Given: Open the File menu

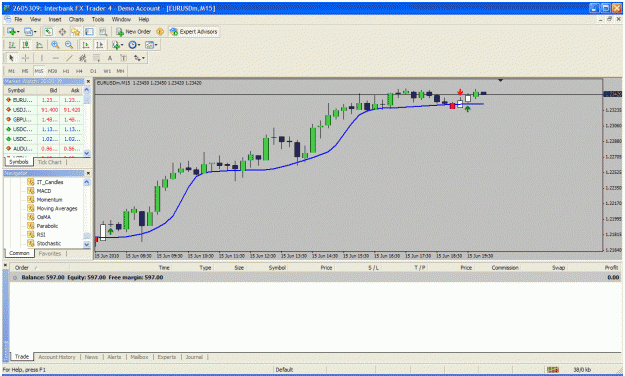Looking at the screenshot, I should point(18,19).
